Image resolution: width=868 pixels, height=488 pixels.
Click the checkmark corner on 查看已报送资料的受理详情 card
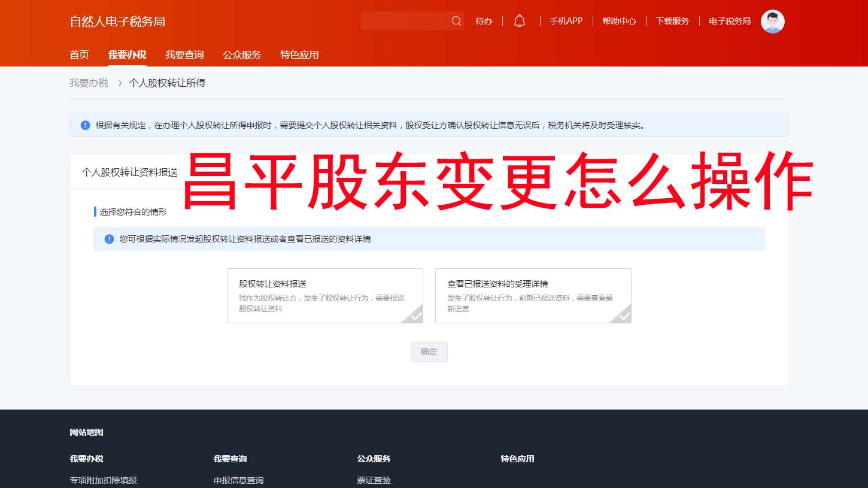(624, 316)
